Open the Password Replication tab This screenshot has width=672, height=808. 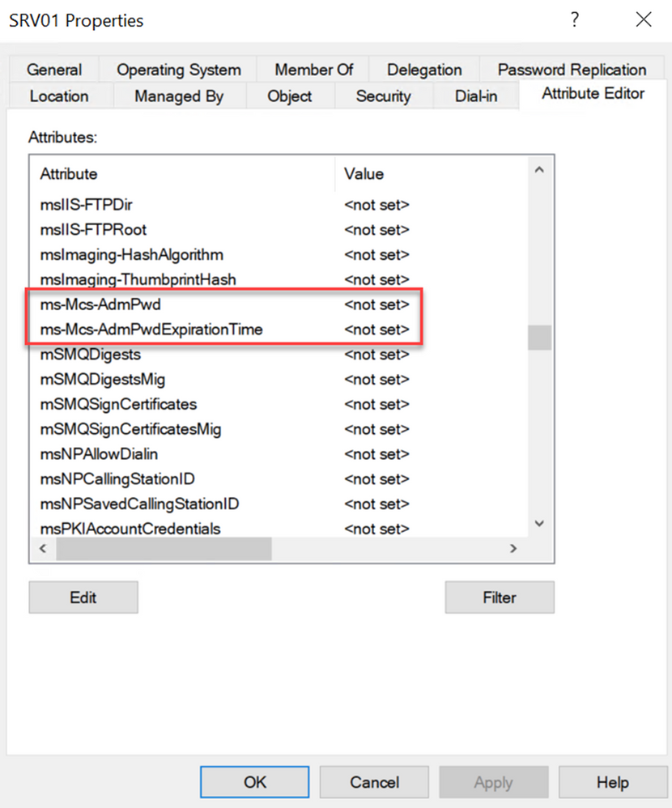click(572, 70)
